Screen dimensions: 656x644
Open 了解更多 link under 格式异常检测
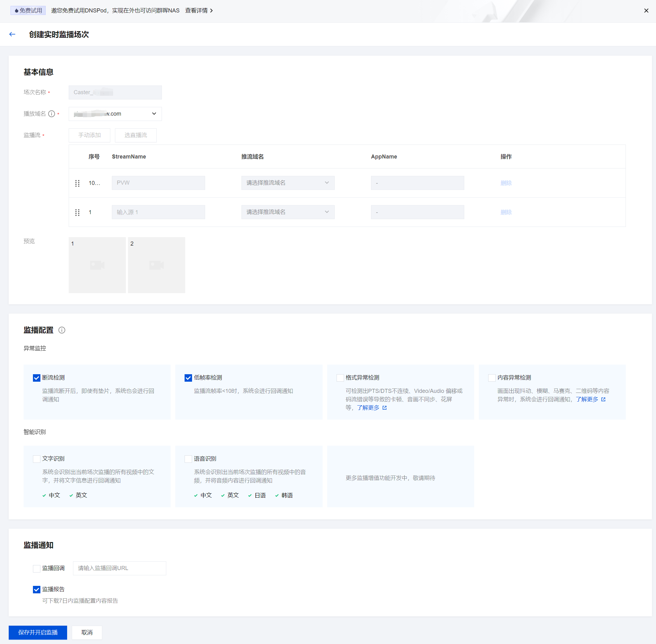click(x=372, y=408)
